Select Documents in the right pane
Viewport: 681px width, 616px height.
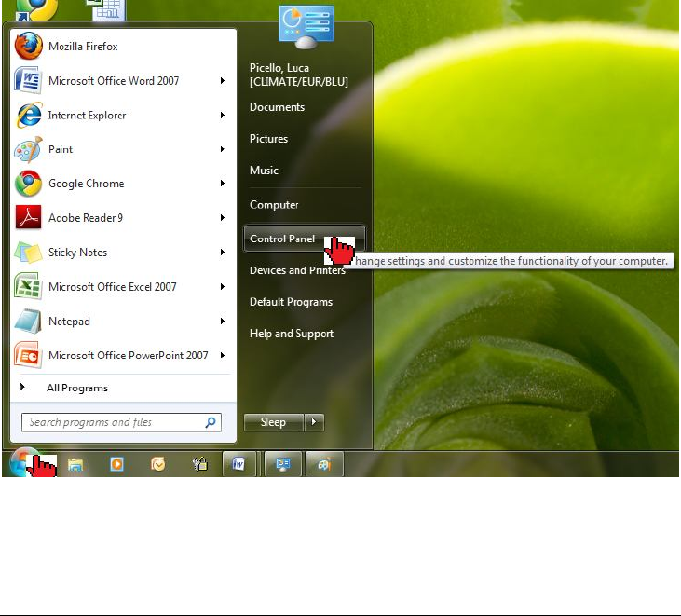pos(277,107)
